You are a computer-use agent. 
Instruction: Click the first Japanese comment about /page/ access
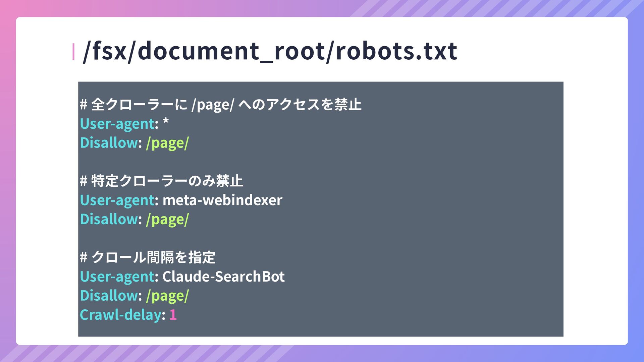pyautogui.click(x=220, y=105)
